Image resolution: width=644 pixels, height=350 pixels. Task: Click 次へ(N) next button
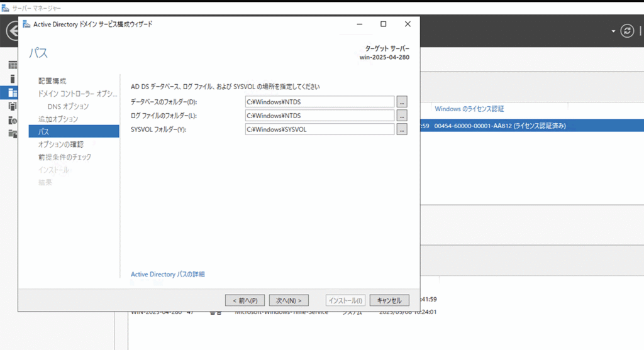pyautogui.click(x=289, y=300)
